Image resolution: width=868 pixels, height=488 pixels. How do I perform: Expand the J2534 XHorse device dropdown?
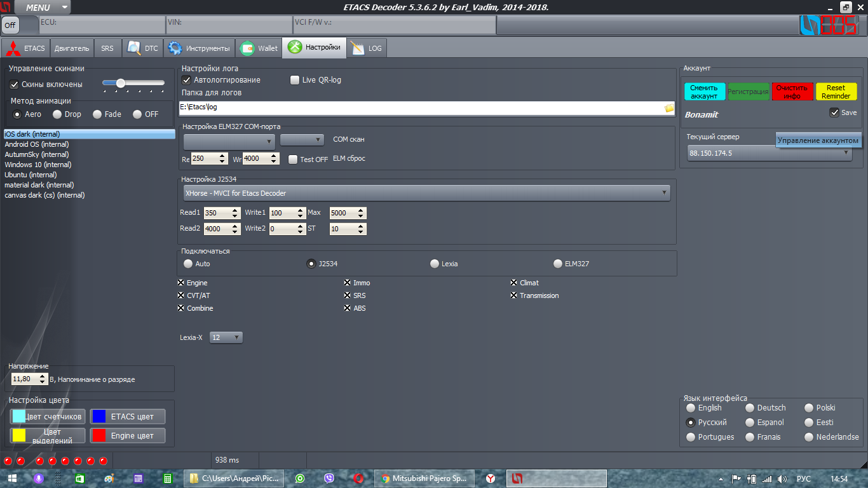coord(665,193)
